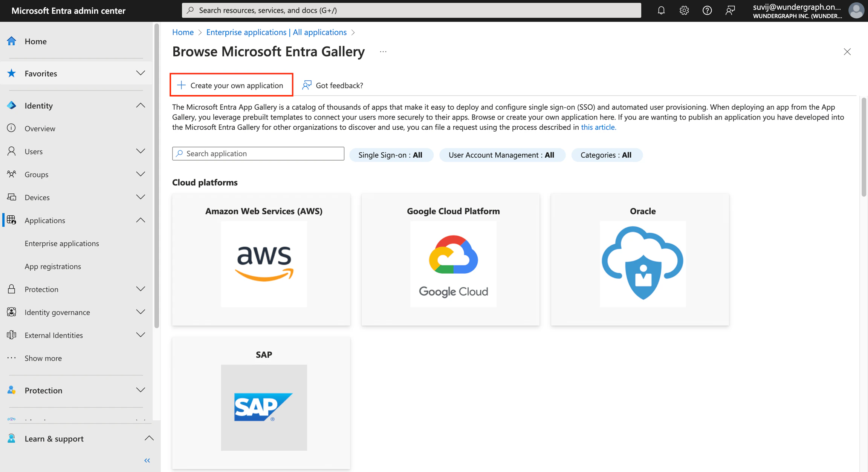Viewport: 868px width, 472px height.
Task: Click the Search application input field
Action: (x=258, y=153)
